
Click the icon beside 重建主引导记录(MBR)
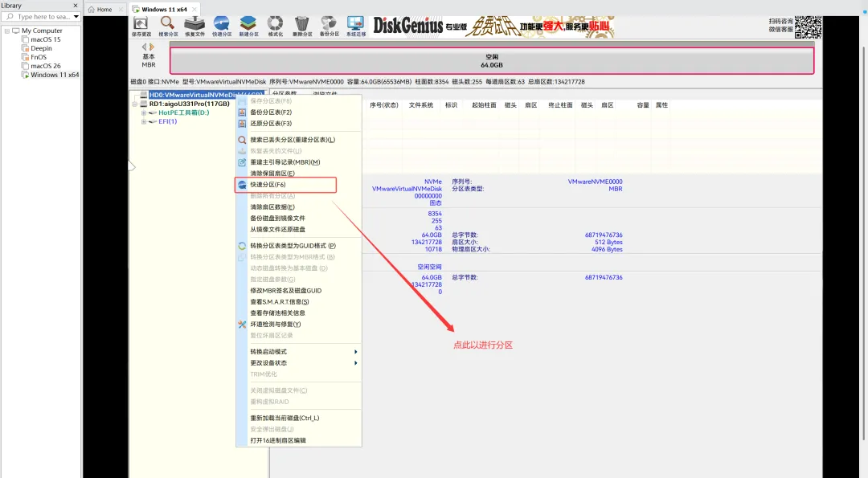click(242, 162)
